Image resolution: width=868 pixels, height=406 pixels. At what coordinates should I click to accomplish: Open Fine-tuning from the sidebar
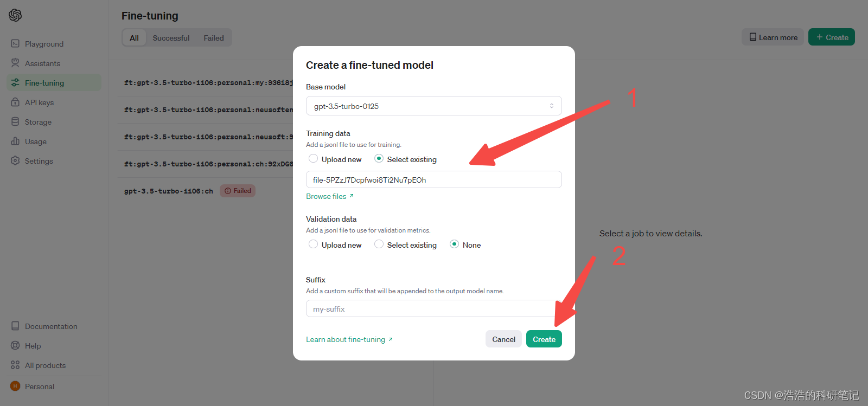coord(54,83)
